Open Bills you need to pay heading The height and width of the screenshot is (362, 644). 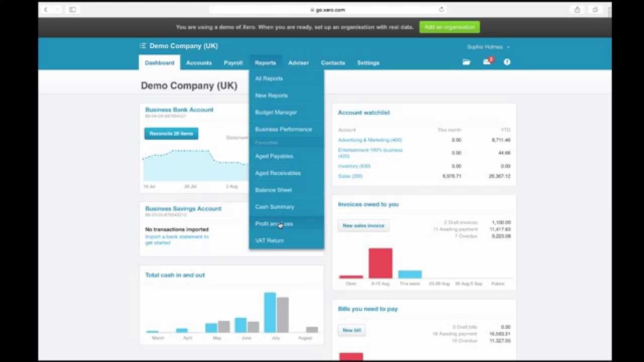click(368, 309)
